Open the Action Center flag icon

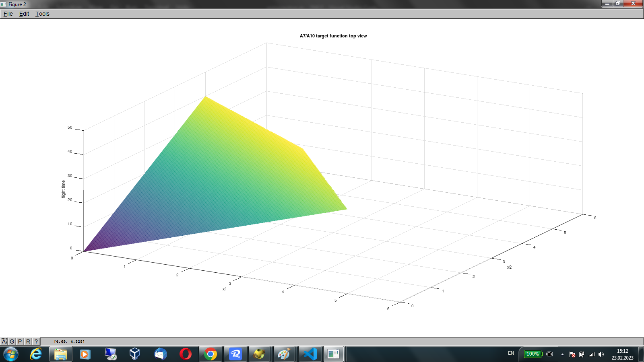click(572, 354)
